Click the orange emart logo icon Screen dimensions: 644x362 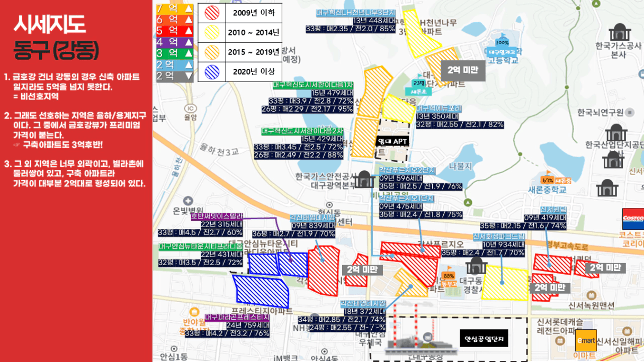coord(586,340)
